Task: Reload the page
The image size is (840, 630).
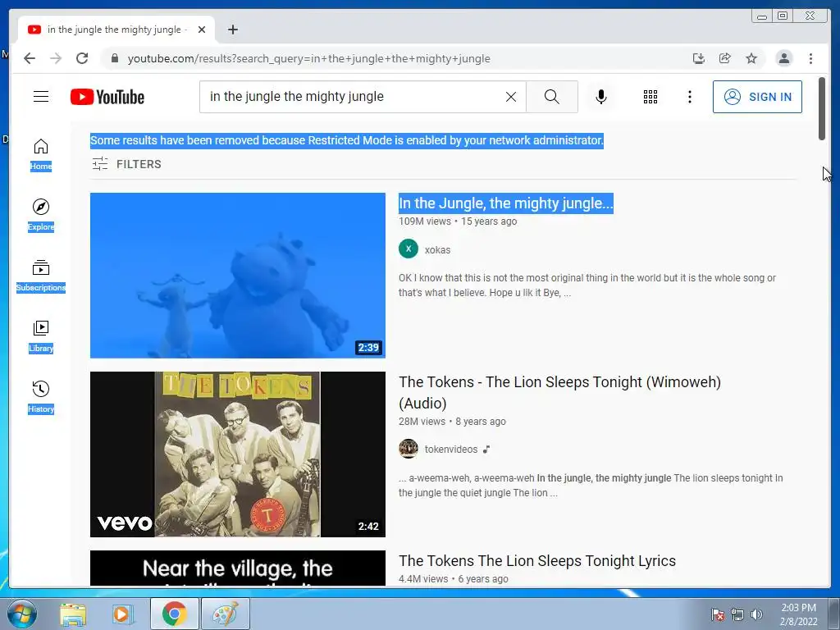Action: click(82, 58)
